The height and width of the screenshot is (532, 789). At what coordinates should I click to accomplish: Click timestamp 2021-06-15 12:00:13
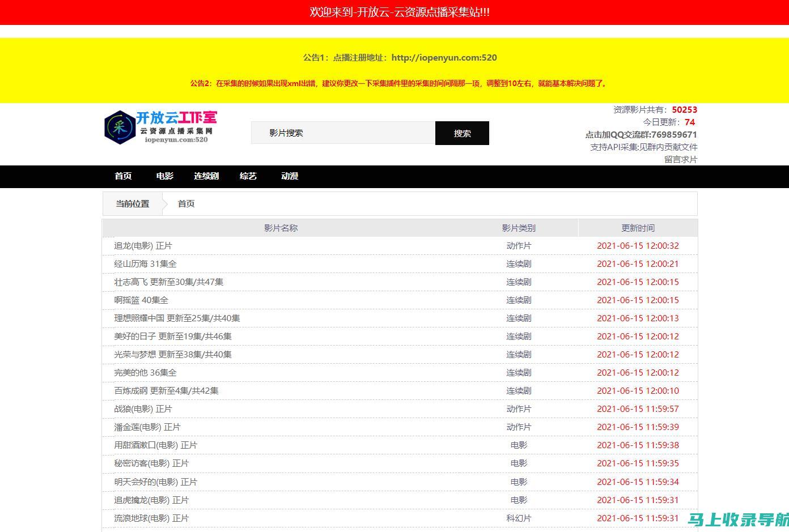638,318
